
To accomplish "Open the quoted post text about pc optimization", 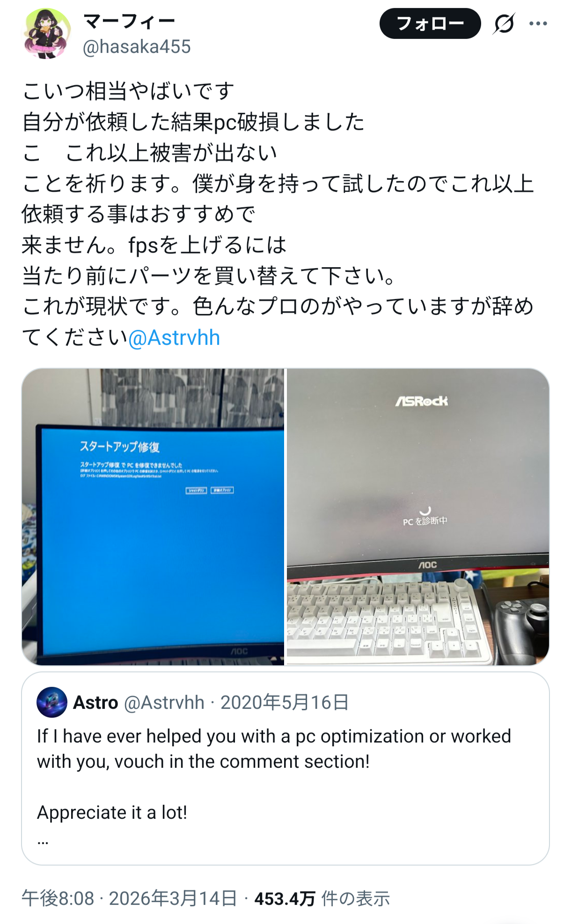I will point(274,749).
